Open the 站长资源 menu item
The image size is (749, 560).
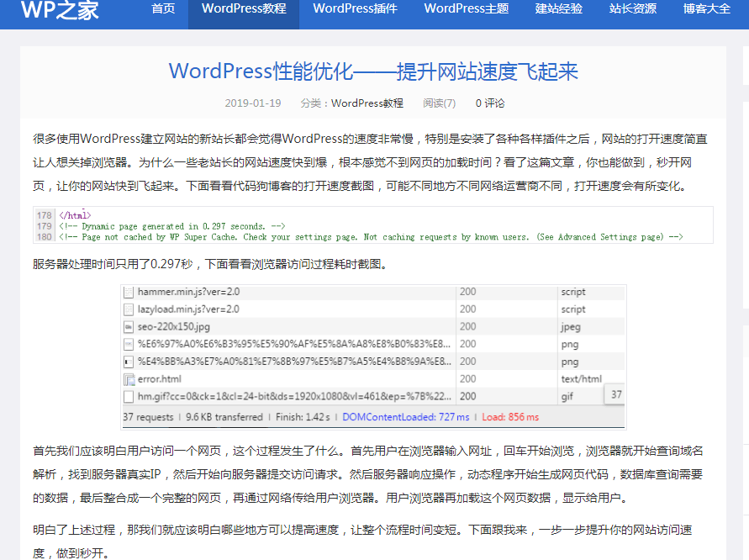pyautogui.click(x=632, y=8)
